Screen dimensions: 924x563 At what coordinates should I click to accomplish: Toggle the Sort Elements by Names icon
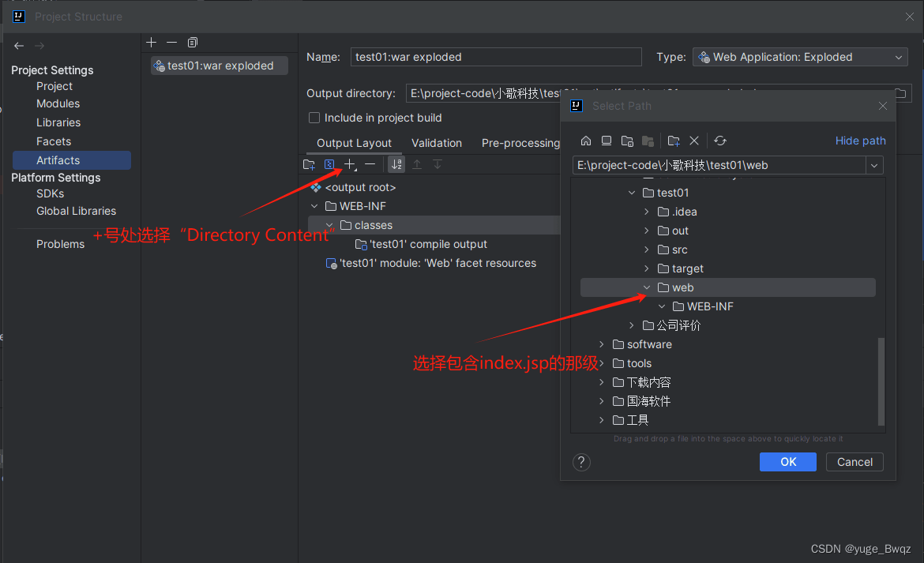point(396,164)
